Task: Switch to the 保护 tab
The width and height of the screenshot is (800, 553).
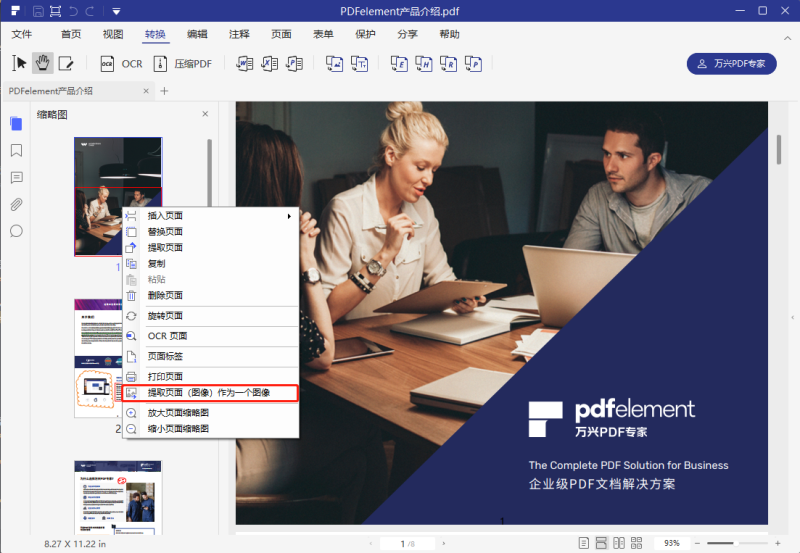Action: click(365, 34)
